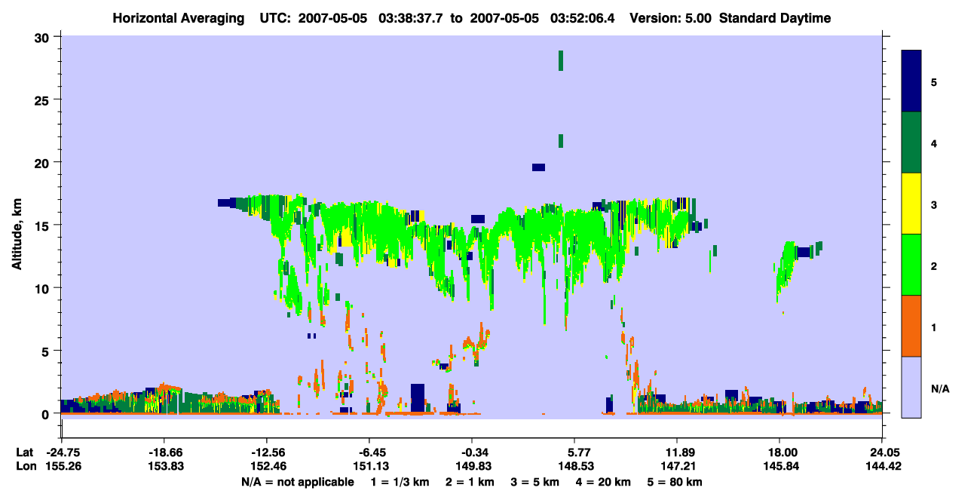Click the '4 = 20 km' footnote
The width and height of the screenshot is (980, 503).
(x=604, y=482)
